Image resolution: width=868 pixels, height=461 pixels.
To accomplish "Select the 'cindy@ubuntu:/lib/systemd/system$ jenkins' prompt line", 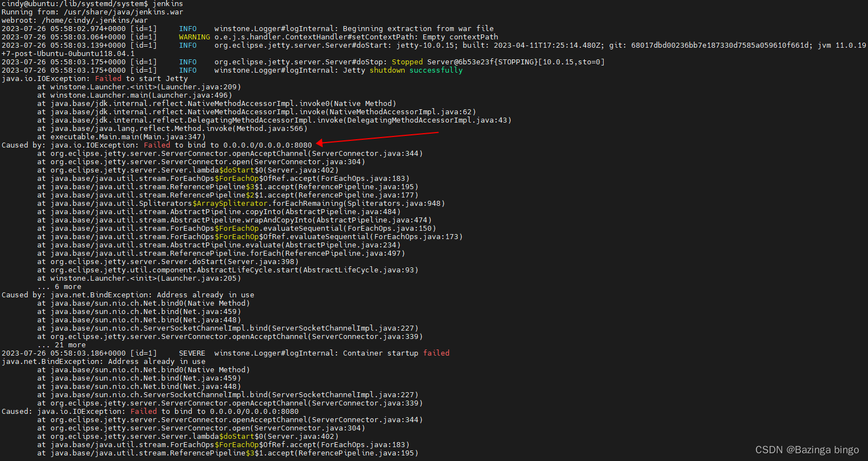I will pos(92,4).
